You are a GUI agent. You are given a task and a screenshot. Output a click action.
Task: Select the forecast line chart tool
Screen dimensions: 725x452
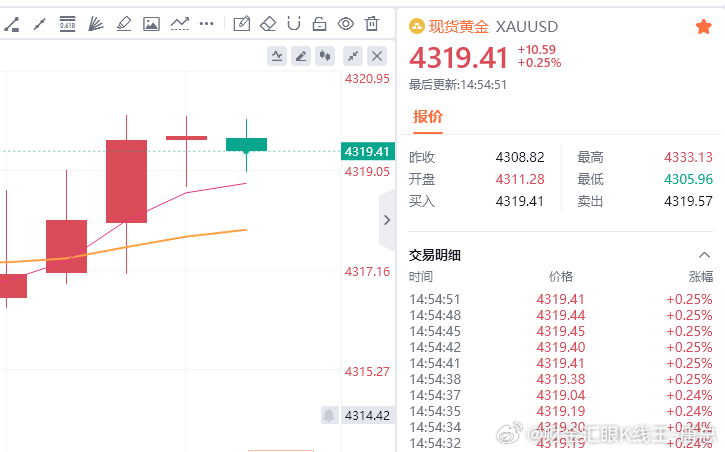point(179,24)
